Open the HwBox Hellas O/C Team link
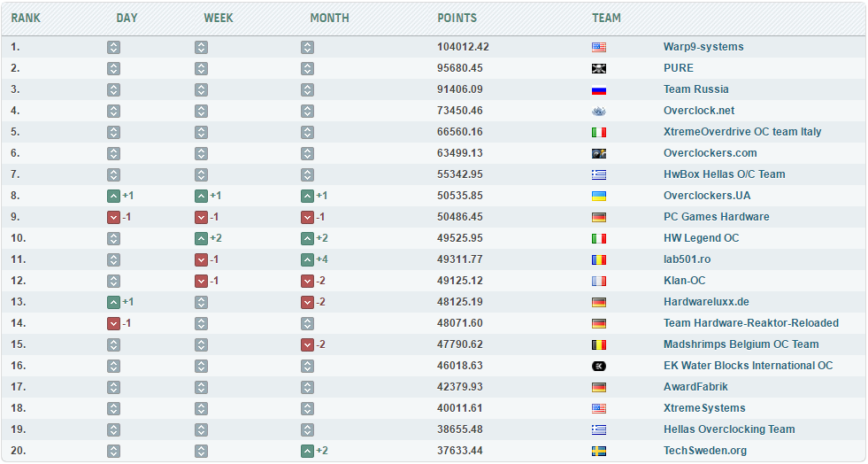The image size is (868, 464). click(724, 174)
